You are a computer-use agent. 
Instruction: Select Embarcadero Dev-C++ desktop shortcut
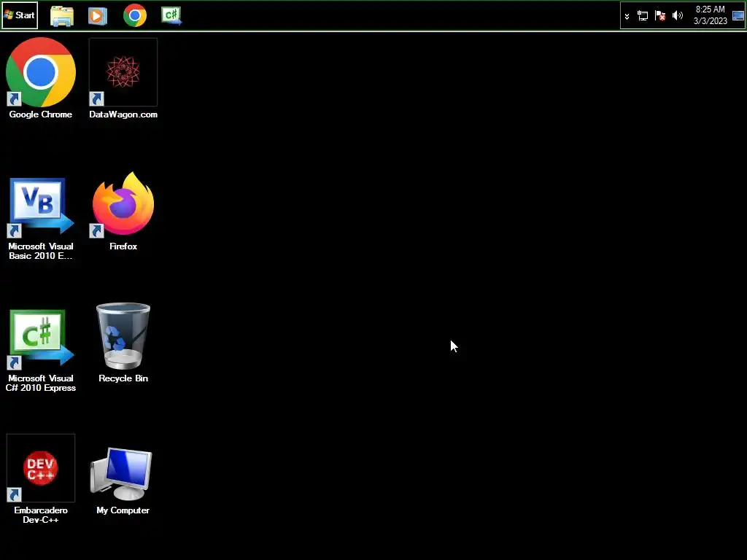[x=41, y=479]
